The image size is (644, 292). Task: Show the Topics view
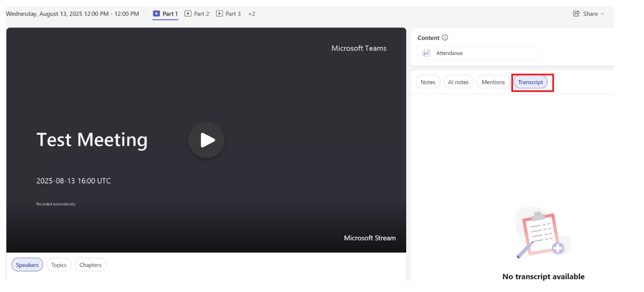click(59, 265)
